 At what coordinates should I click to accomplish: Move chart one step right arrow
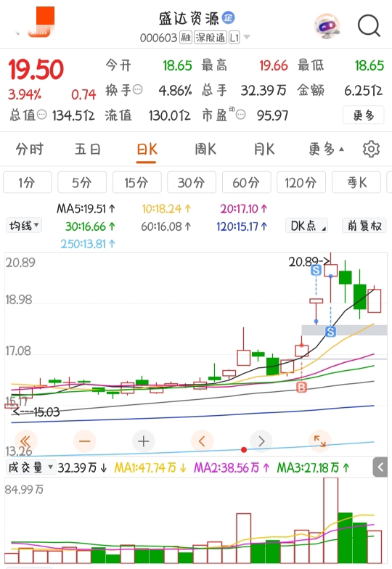[261, 441]
